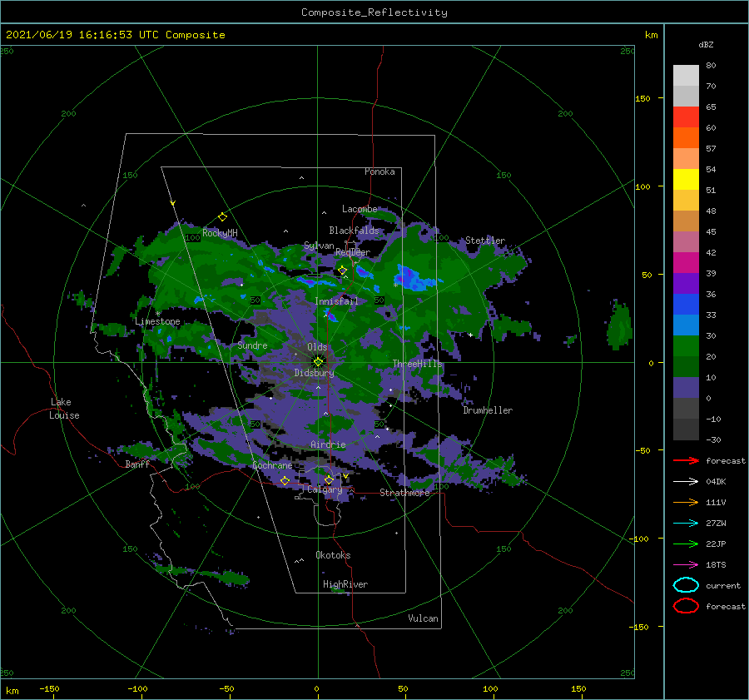The height and width of the screenshot is (700, 749).
Task: Pick the purple 39-36 dBZ color band
Action: tap(686, 284)
